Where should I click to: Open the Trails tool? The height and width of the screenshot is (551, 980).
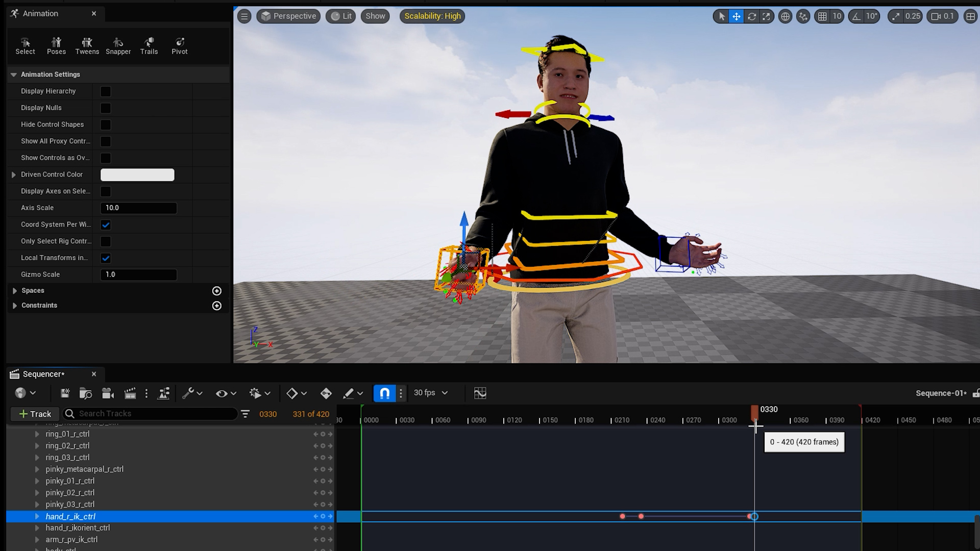pyautogui.click(x=149, y=45)
